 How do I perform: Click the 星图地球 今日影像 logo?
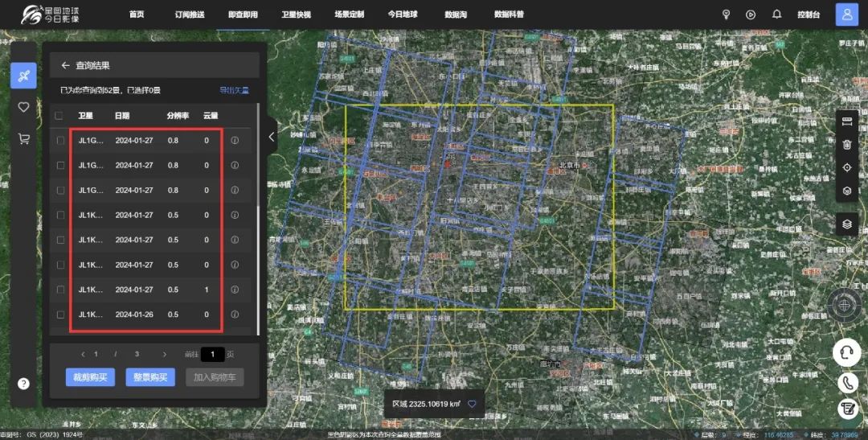point(50,14)
